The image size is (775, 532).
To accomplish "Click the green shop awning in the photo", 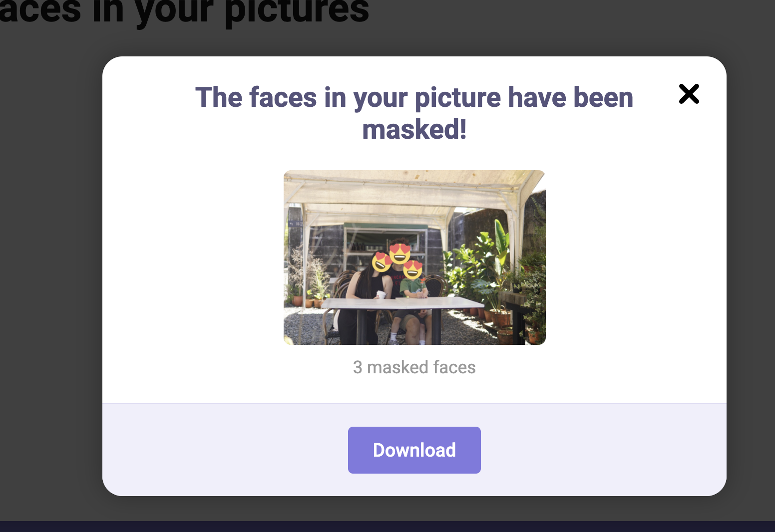I will pyautogui.click(x=386, y=226).
